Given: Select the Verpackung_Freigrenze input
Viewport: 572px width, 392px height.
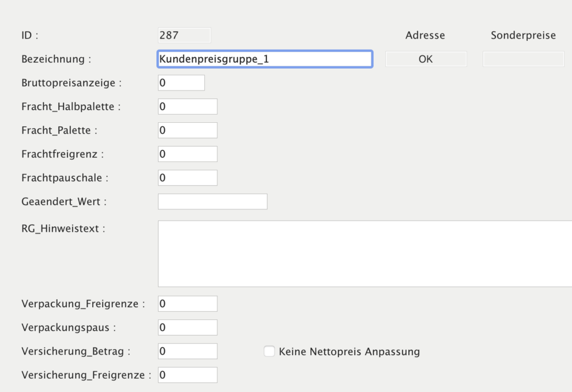Looking at the screenshot, I should [188, 304].
